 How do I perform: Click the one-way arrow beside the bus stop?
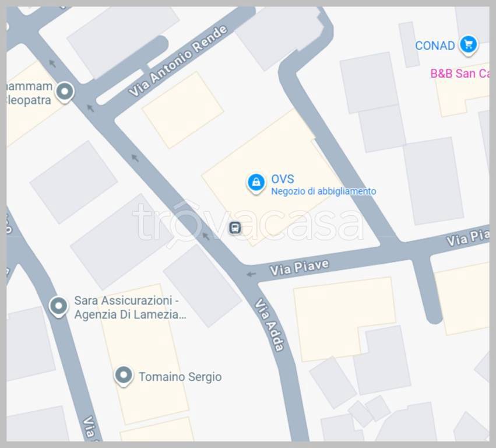click(x=206, y=236)
